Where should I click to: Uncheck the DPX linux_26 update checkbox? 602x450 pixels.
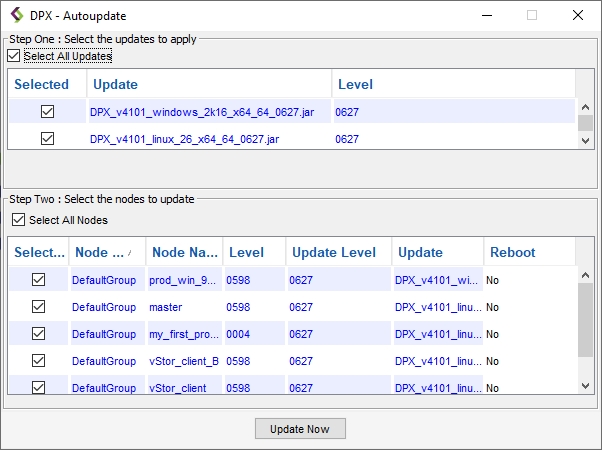(x=47, y=139)
